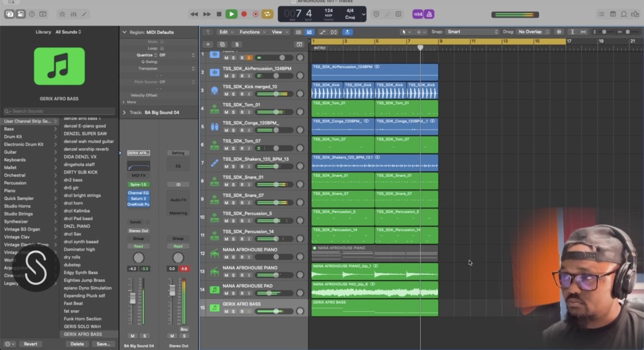Open the Edit menu in Tracks area
644x350 pixels.
click(225, 32)
